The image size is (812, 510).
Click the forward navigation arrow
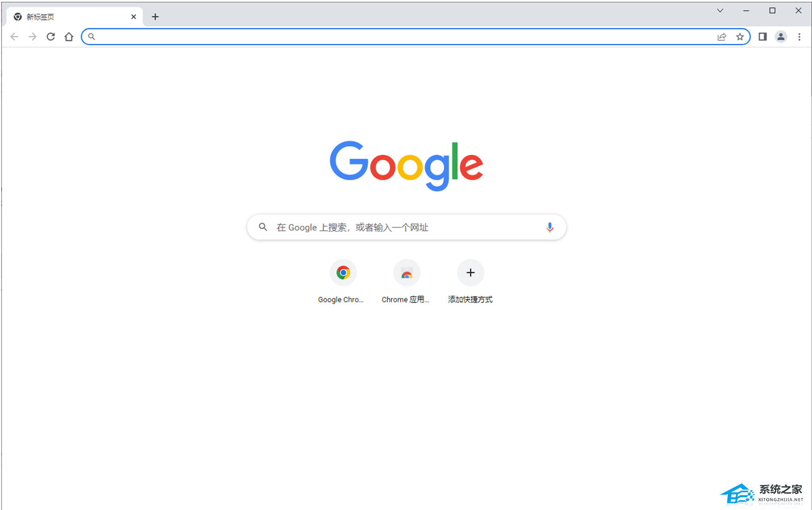(32, 37)
